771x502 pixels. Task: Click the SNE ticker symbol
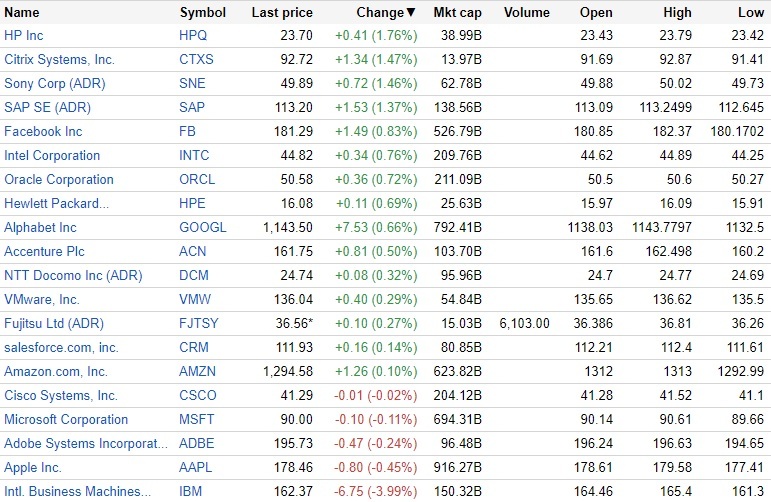pos(192,84)
